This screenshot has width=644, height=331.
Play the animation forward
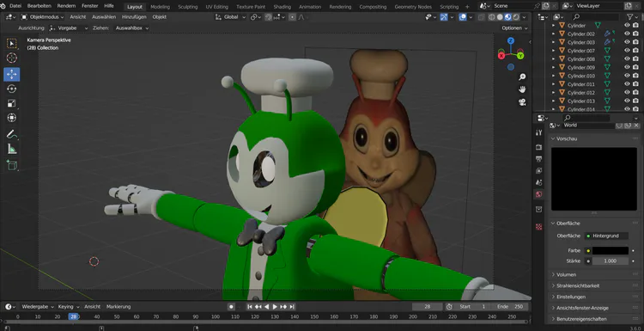pyautogui.click(x=275, y=307)
